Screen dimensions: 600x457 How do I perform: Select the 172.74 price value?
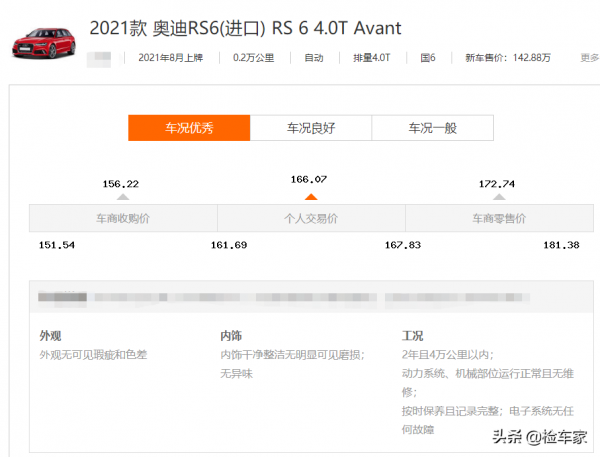tap(497, 184)
